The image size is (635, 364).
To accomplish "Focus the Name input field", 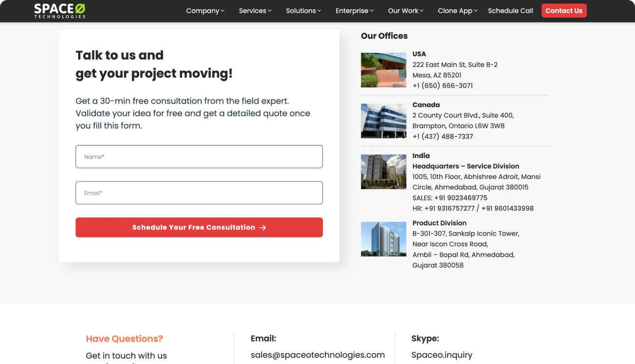I will tap(199, 157).
